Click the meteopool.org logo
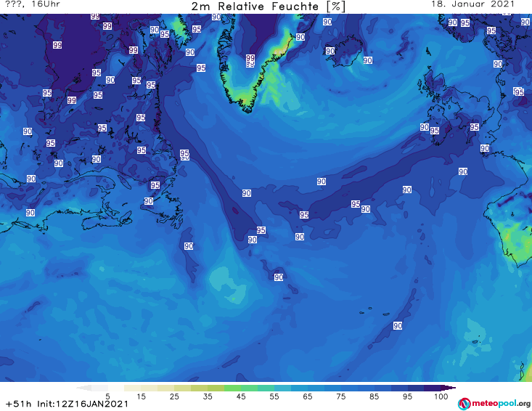Image resolution: width=532 pixels, height=411 pixels. coord(494,404)
